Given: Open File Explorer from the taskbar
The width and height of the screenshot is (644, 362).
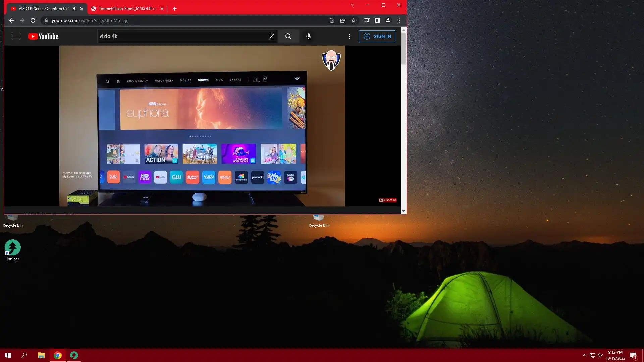Looking at the screenshot, I should tap(41, 355).
